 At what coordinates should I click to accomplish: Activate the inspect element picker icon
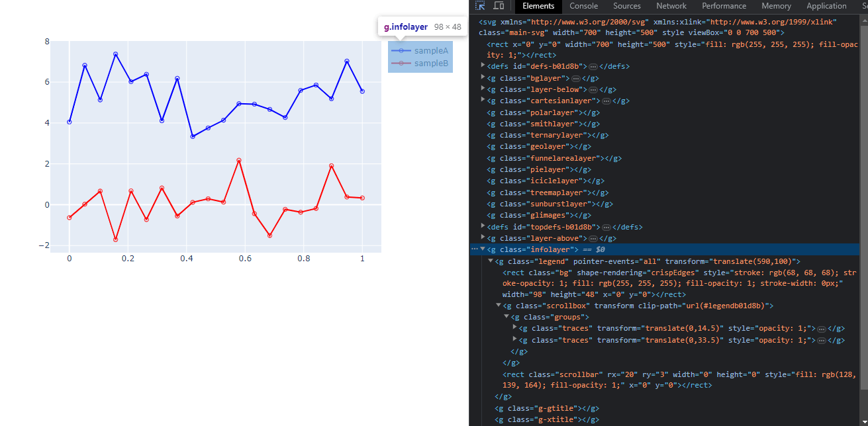(x=480, y=6)
